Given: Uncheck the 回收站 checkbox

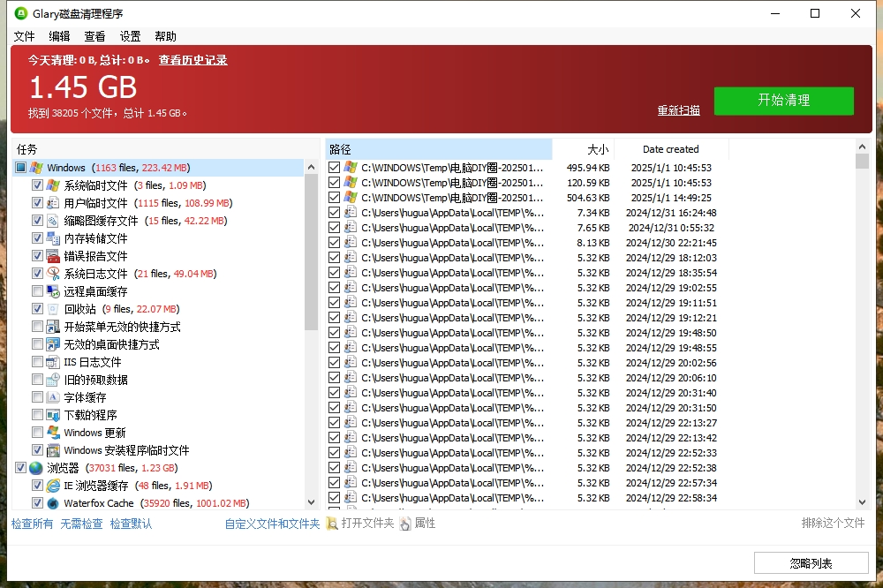Looking at the screenshot, I should click(37, 309).
